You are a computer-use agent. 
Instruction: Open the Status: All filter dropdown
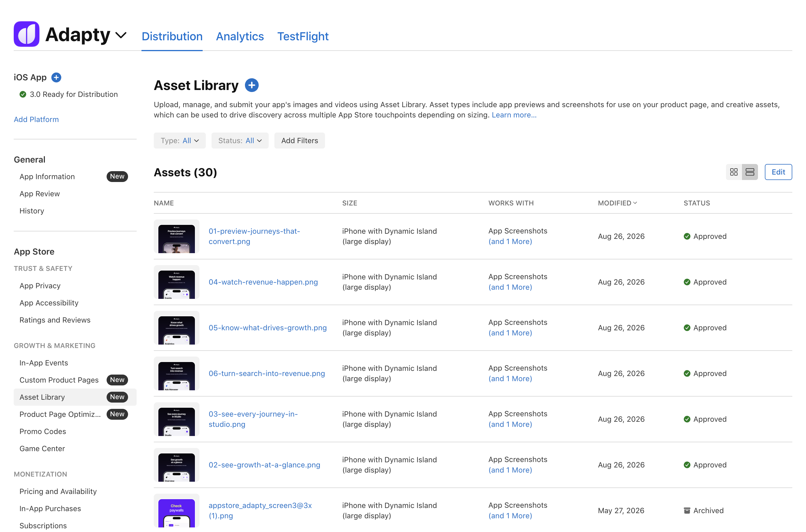pos(240,141)
